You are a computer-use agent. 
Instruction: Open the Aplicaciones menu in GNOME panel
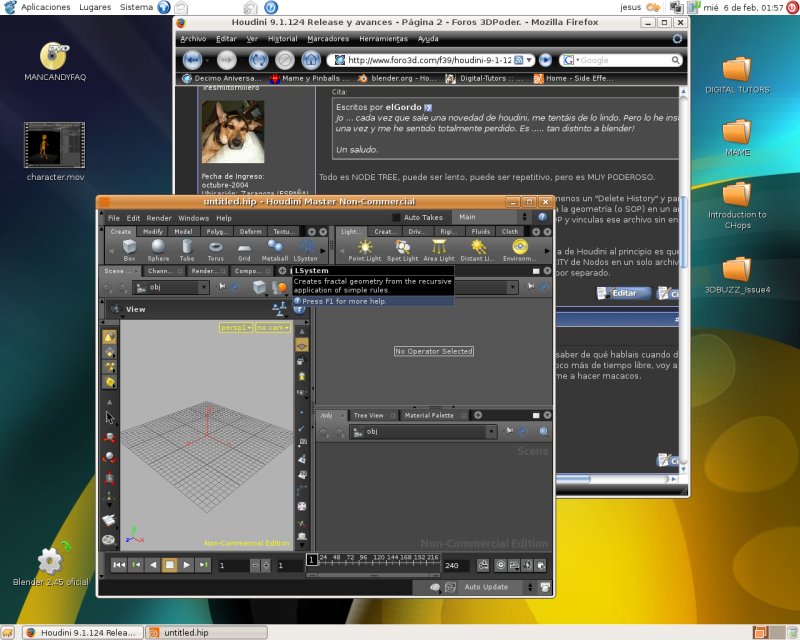coord(45,7)
